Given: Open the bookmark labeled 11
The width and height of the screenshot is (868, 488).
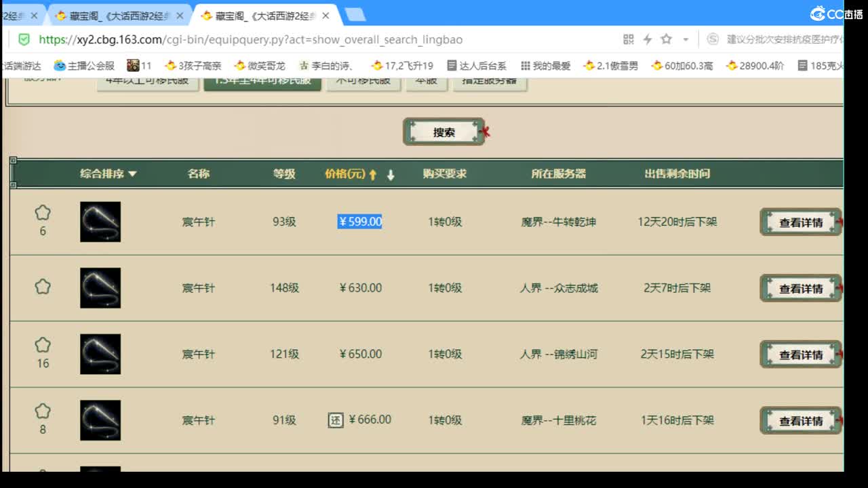Looking at the screenshot, I should [x=140, y=66].
